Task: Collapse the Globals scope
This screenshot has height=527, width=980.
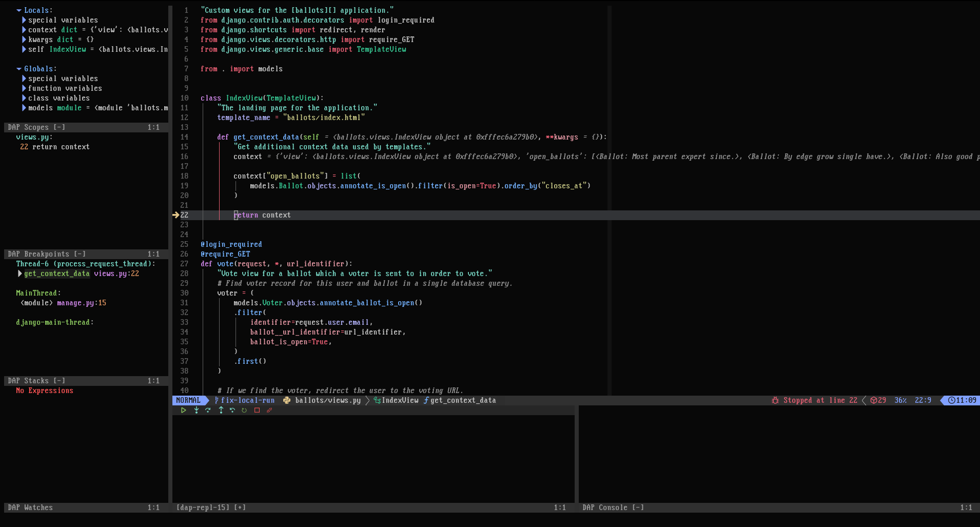Action: (19, 69)
